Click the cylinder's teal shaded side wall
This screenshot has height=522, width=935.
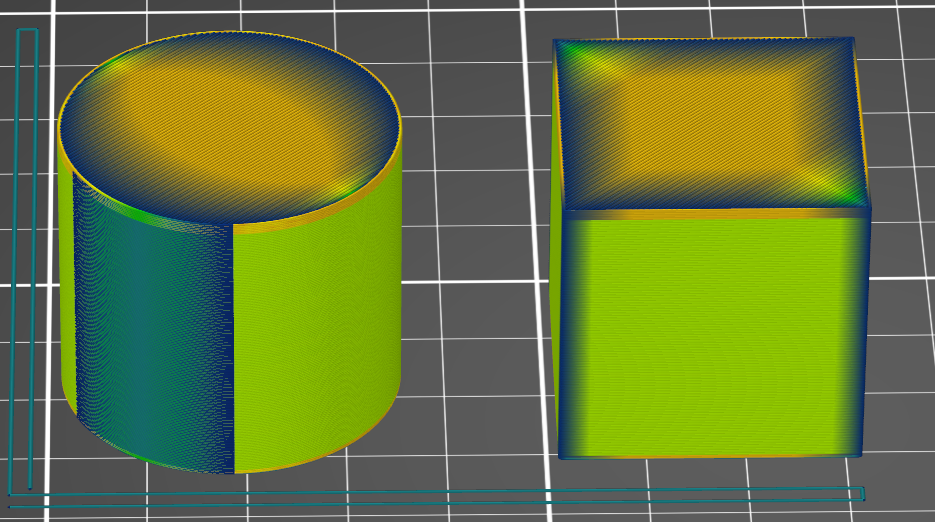(x=150, y=330)
